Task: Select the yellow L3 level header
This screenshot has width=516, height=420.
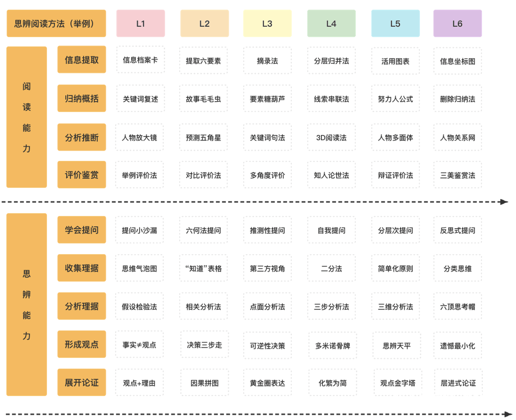Action: [267, 24]
